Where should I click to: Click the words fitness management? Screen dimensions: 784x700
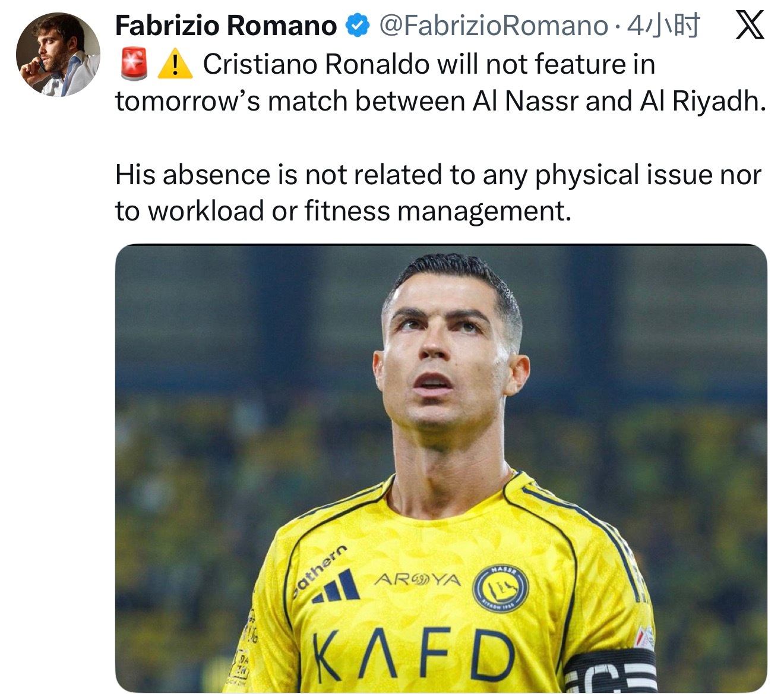438,211
